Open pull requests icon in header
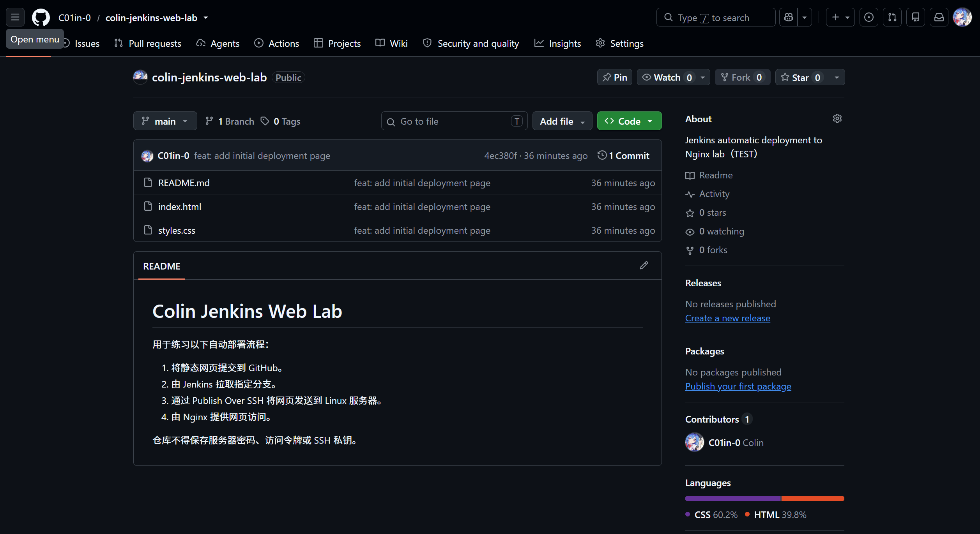The image size is (980, 534). click(892, 18)
